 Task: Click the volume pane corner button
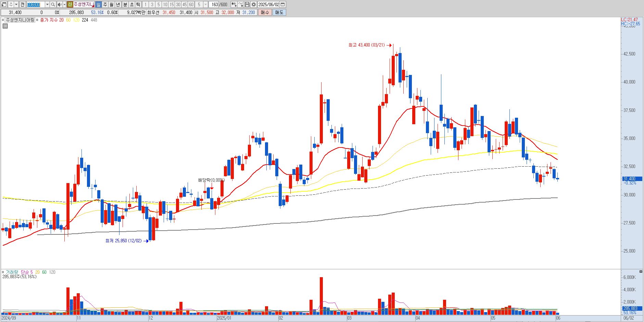pos(641,272)
